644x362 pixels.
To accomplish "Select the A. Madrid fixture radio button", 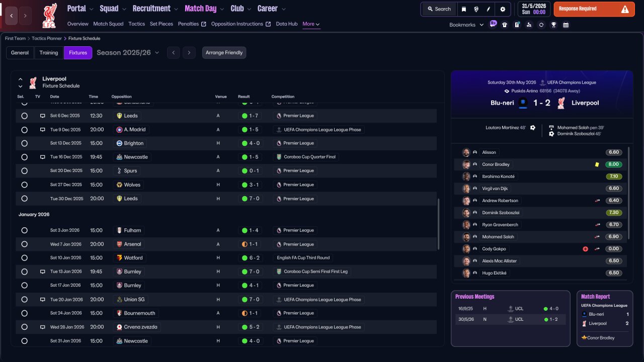I will [24, 130].
